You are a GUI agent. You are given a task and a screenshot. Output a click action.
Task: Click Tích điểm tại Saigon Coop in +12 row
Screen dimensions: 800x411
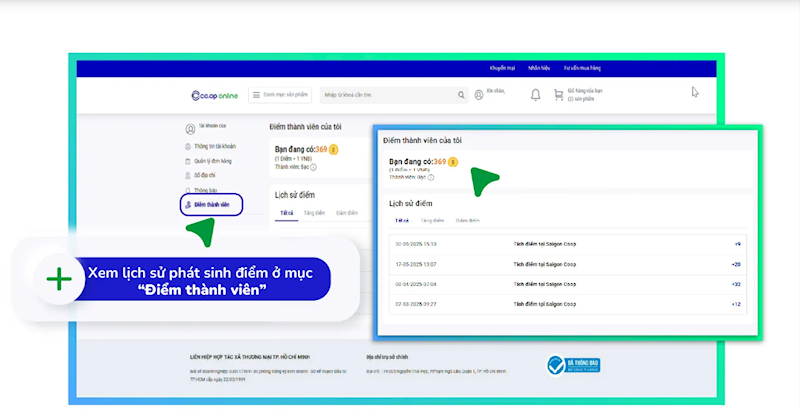click(x=544, y=304)
